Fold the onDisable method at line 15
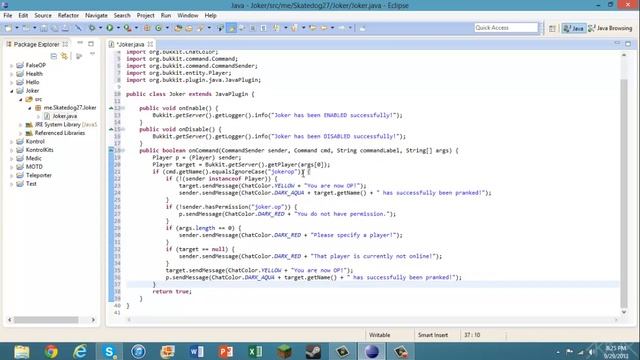Image resolution: width=640 pixels, height=360 pixels. coord(124,129)
